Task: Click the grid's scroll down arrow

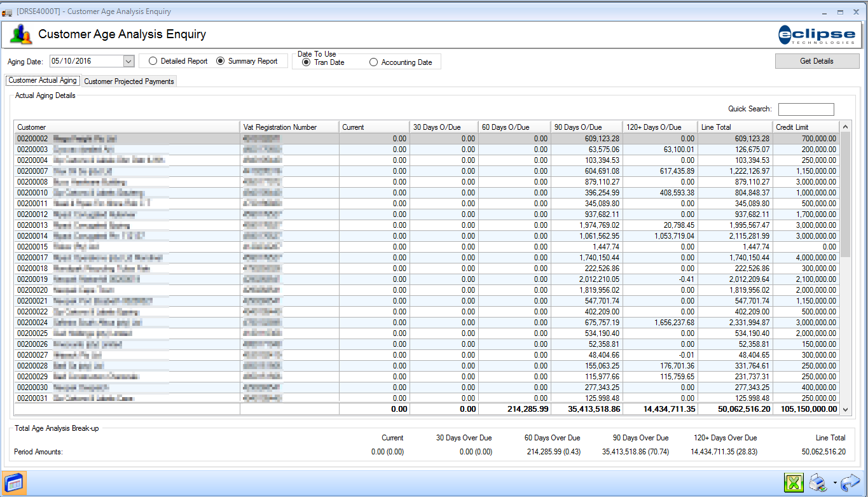Action: pos(845,410)
